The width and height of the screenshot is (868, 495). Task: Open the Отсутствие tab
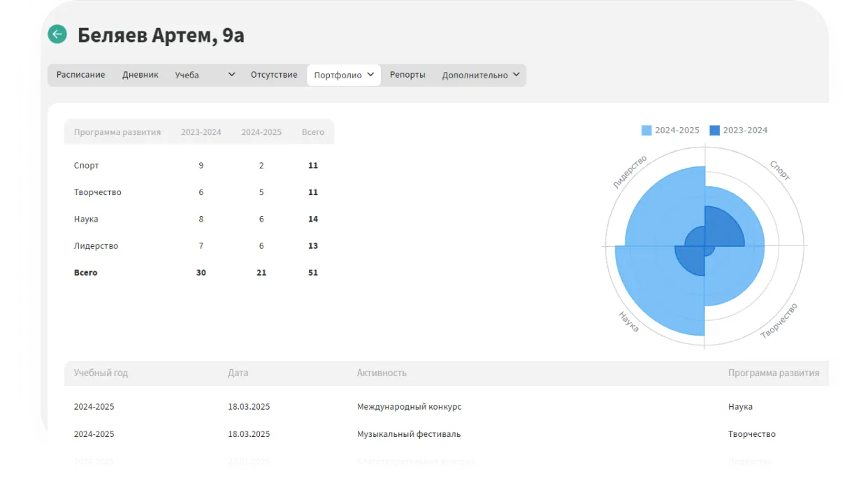pyautogui.click(x=274, y=75)
